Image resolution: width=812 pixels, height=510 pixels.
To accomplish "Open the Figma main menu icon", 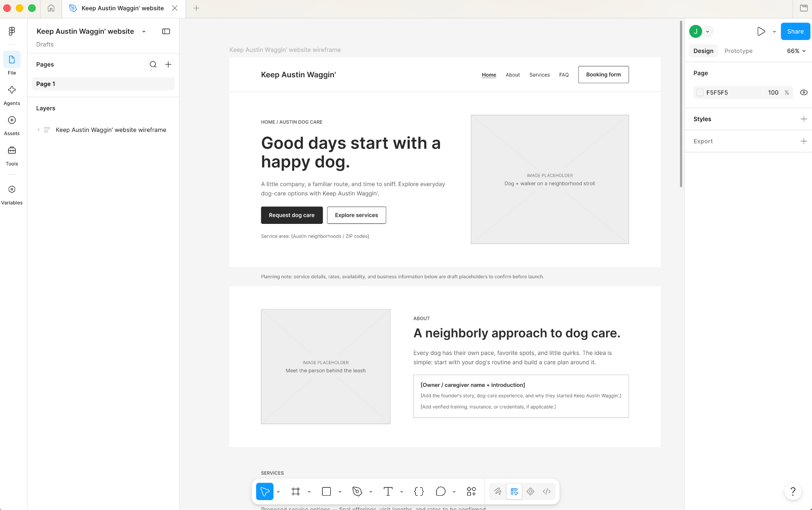I will tap(12, 31).
